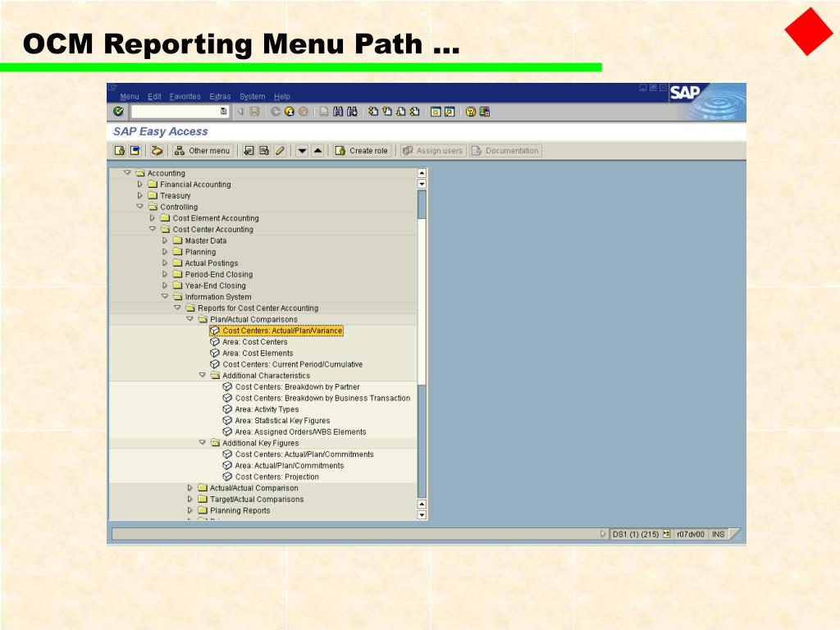Expand the Financial Accounting folder
The width and height of the screenshot is (840, 630).
[139, 185]
